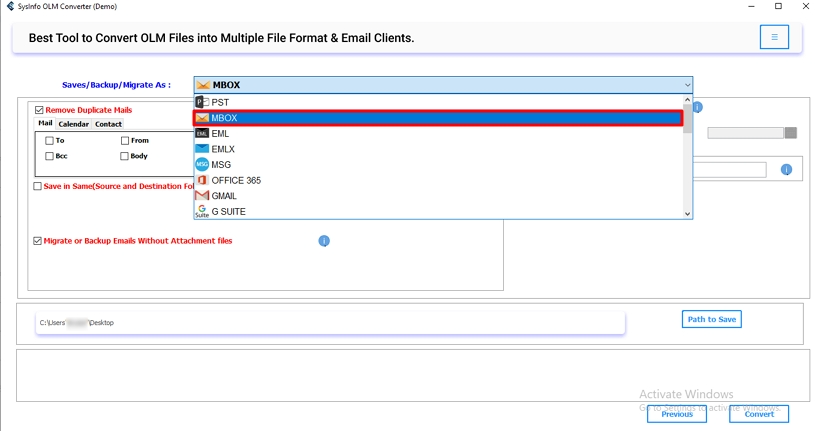Pick the EMLX format icon
The height and width of the screenshot is (434, 815).
click(202, 149)
